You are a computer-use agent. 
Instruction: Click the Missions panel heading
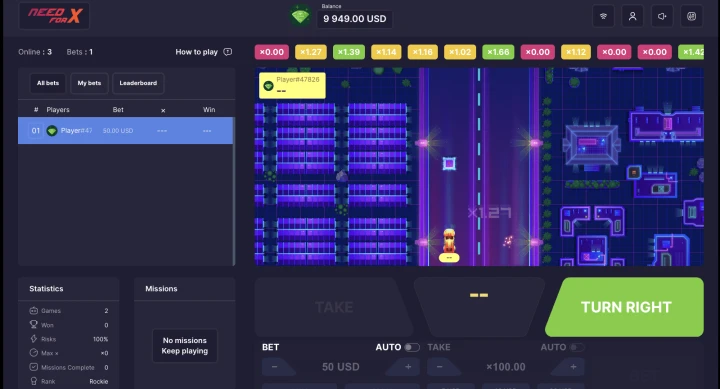tap(161, 289)
